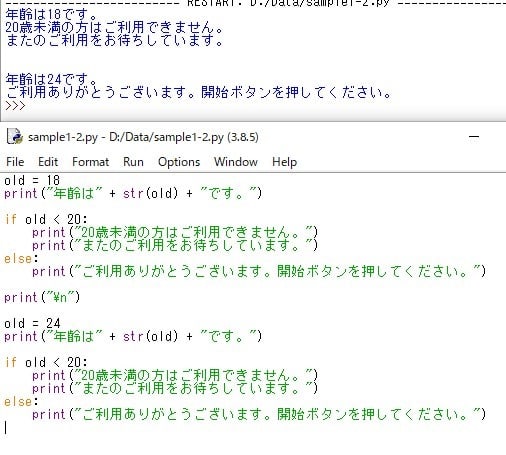Click the code line 'old = 24'
506x455 pixels.
tap(32, 323)
